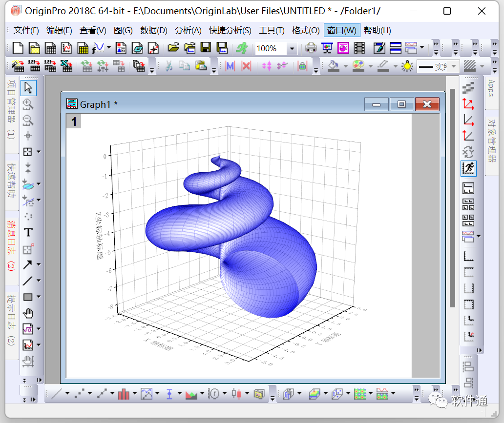504x423 pixels.
Task: Toggle the animated speed mode icon
Action: [468, 168]
